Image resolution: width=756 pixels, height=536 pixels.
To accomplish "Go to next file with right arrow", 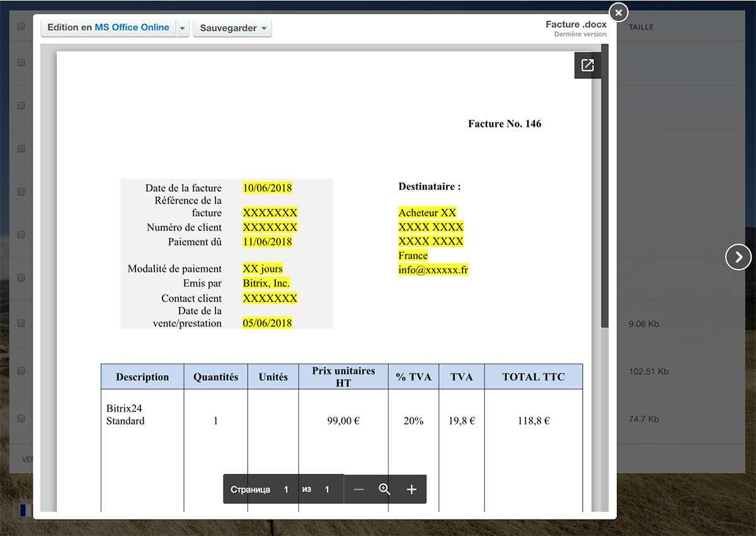I will pyautogui.click(x=738, y=257).
